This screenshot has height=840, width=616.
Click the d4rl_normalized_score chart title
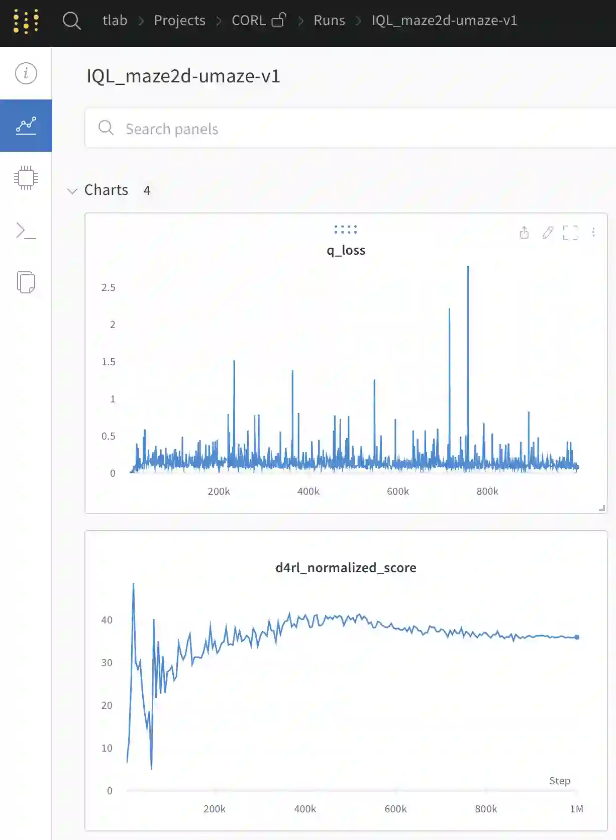(346, 568)
